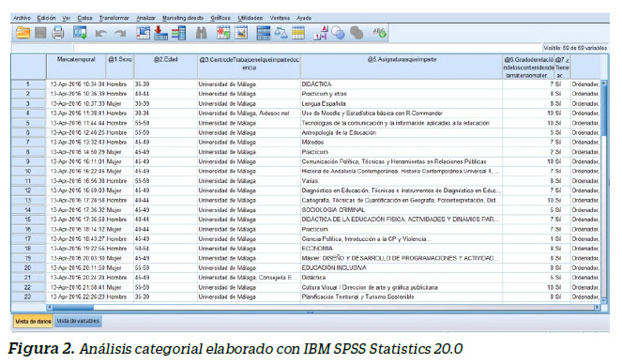This screenshot has height=364, width=622.
Task: Select row number 12 header
Action: [x=28, y=190]
